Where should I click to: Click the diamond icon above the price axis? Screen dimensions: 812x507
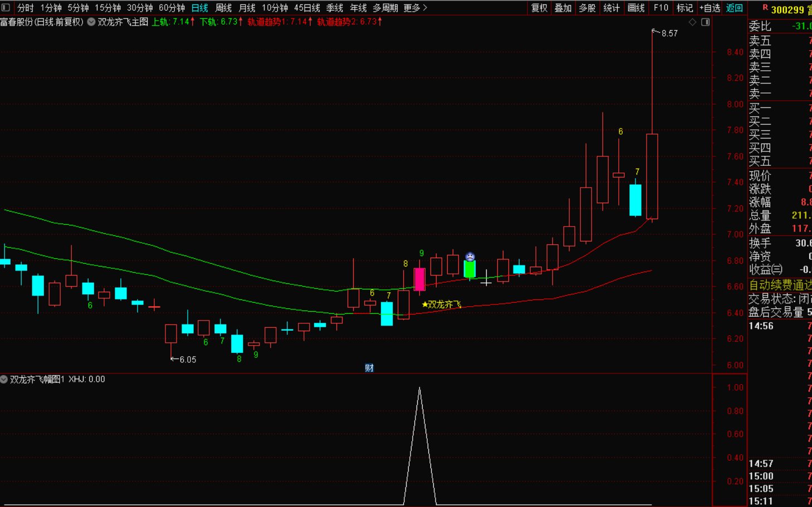click(x=692, y=22)
